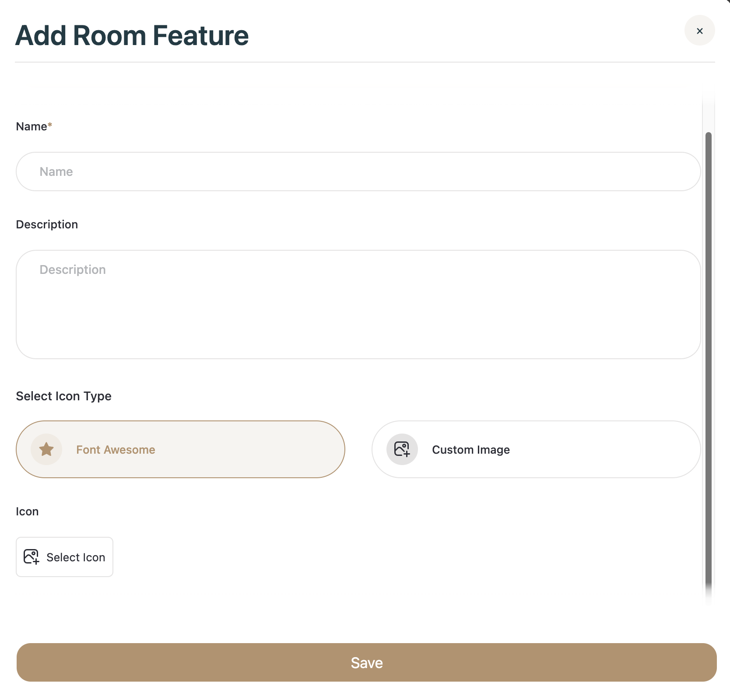The image size is (730, 700).
Task: Click the Add Room Feature title
Action: (132, 35)
